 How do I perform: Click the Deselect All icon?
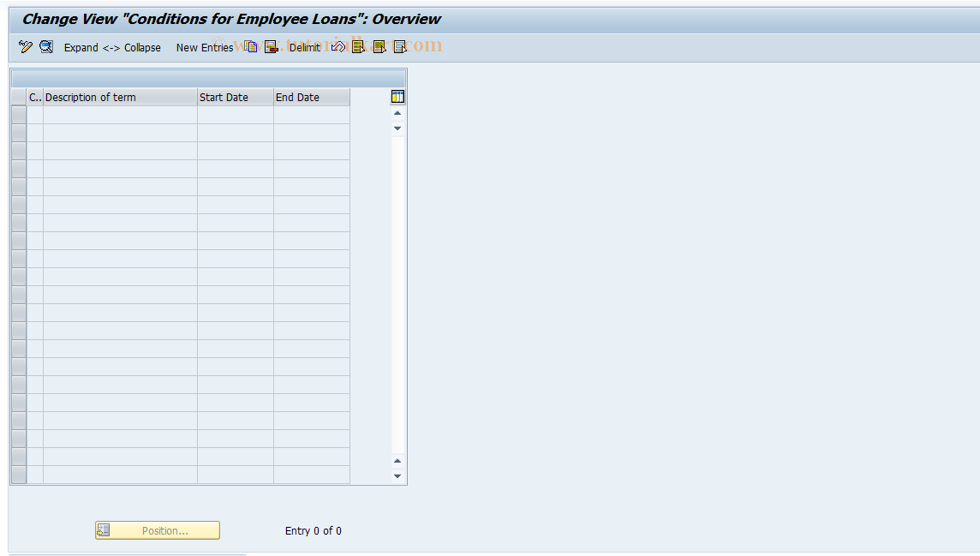coord(400,47)
